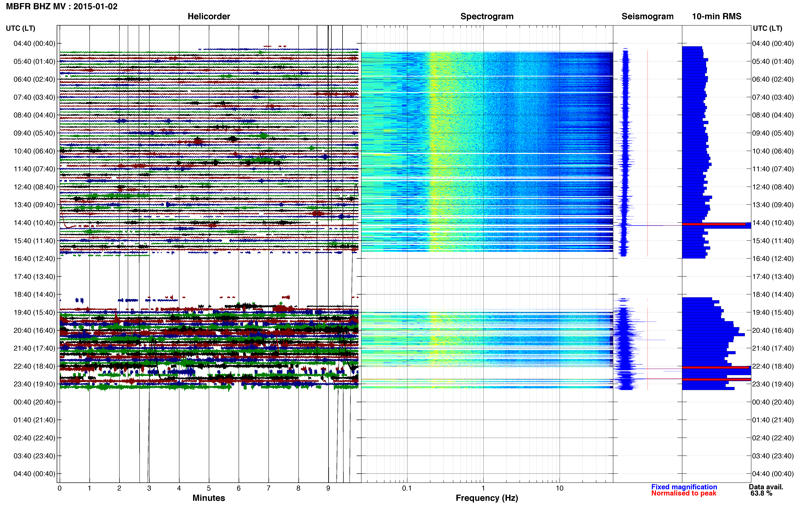
Task: Click the 10-min RMS panel heading
Action: (x=716, y=16)
